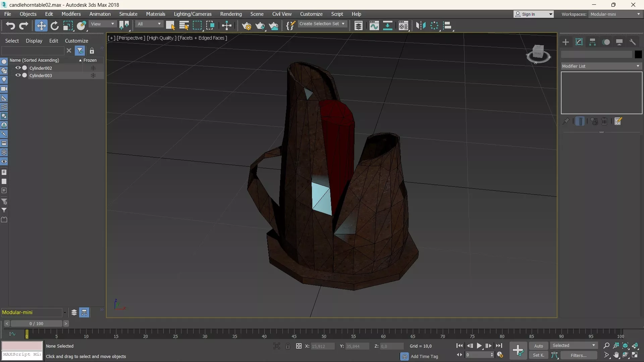644x362 pixels.
Task: Open the Motion command panel tab
Action: (x=606, y=42)
